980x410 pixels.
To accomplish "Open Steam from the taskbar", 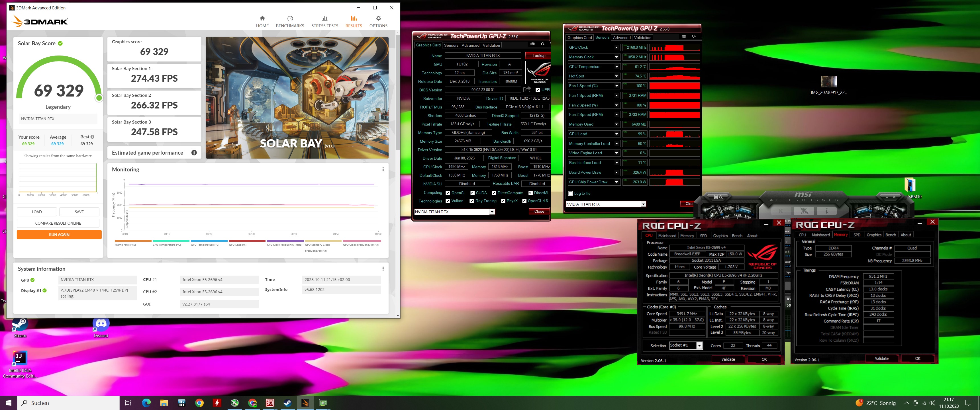I will pyautogui.click(x=287, y=403).
